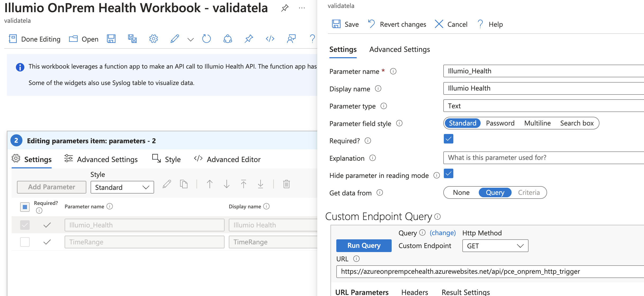Screen dimensions: 644x296
Task: Select Search box parameter field style
Action: click(x=577, y=123)
